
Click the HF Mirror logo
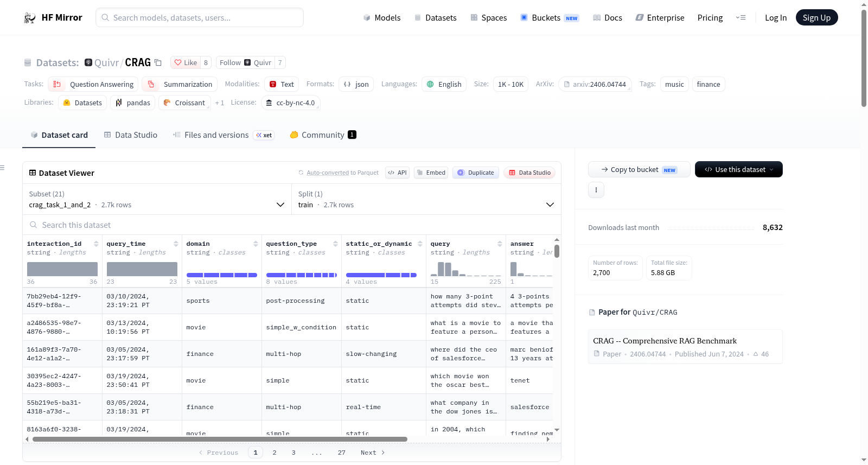[x=53, y=17]
